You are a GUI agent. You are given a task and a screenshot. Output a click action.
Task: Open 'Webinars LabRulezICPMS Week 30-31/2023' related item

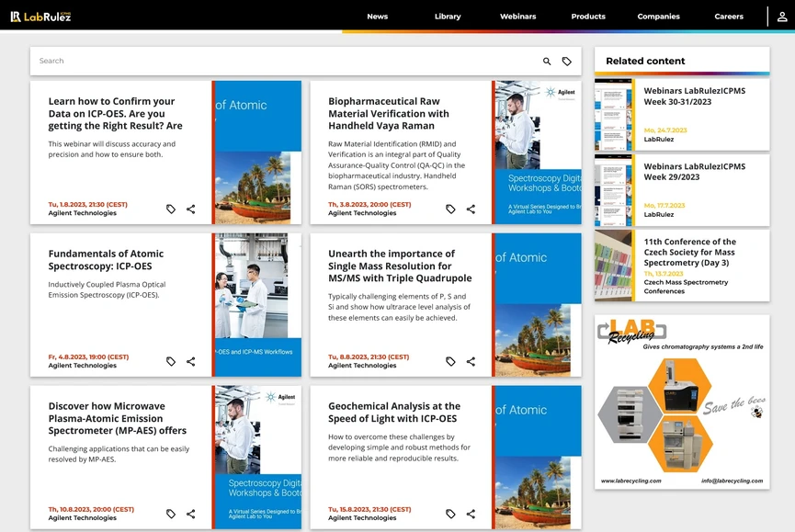(695, 96)
